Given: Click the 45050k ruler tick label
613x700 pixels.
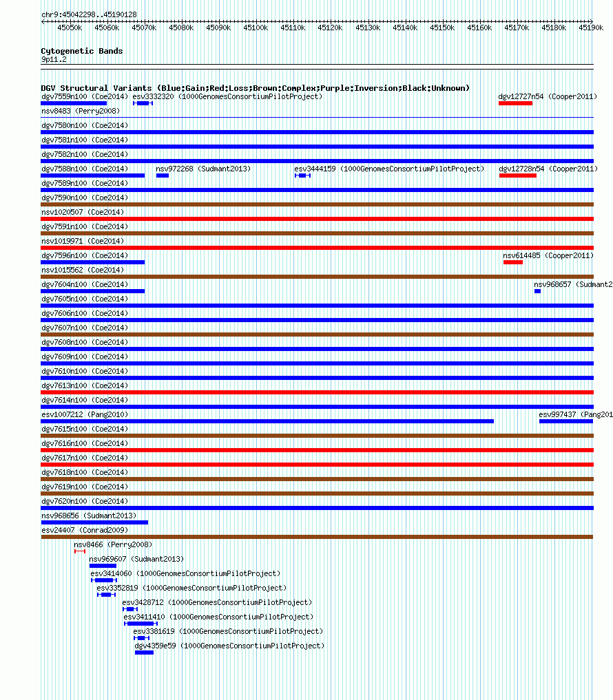Looking at the screenshot, I should click(x=70, y=28).
